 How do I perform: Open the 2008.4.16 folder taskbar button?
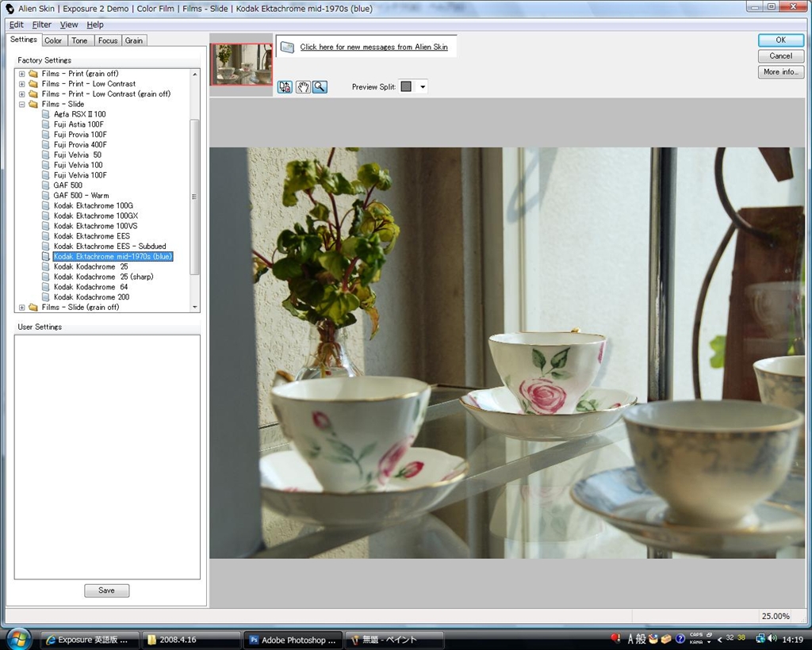(192, 640)
